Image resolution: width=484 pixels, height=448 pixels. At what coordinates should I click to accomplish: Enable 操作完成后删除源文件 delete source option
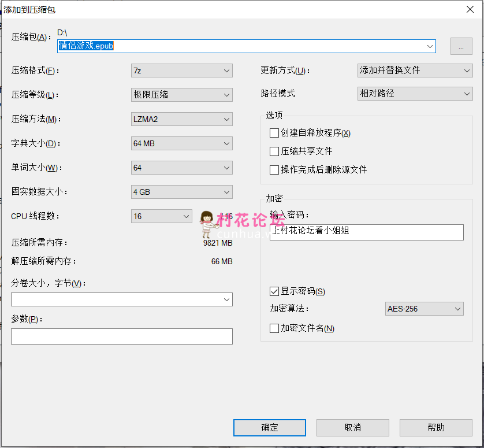coord(274,169)
